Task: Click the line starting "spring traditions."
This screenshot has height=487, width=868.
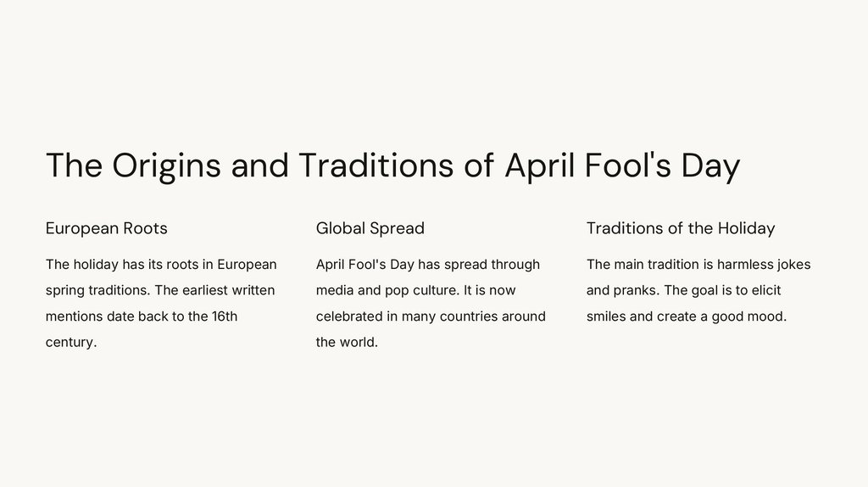Action: pos(160,290)
